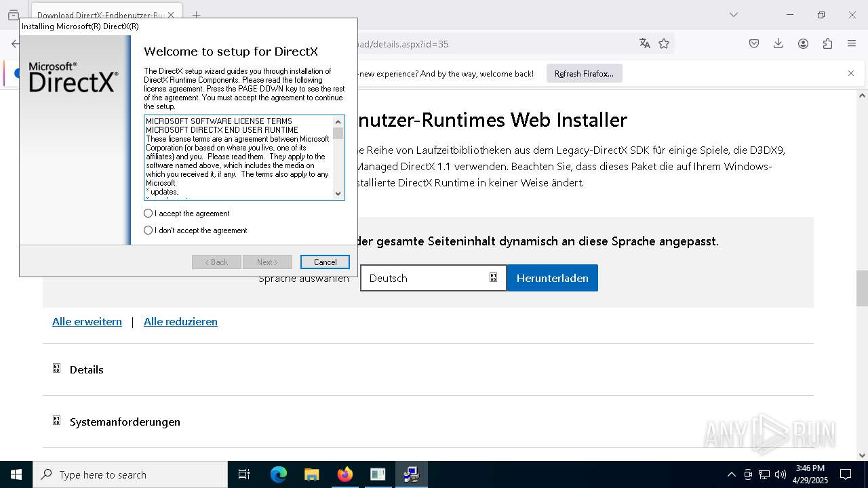Click the Refresh Firefox button
Screen dimensions: 868x488
(x=584, y=74)
